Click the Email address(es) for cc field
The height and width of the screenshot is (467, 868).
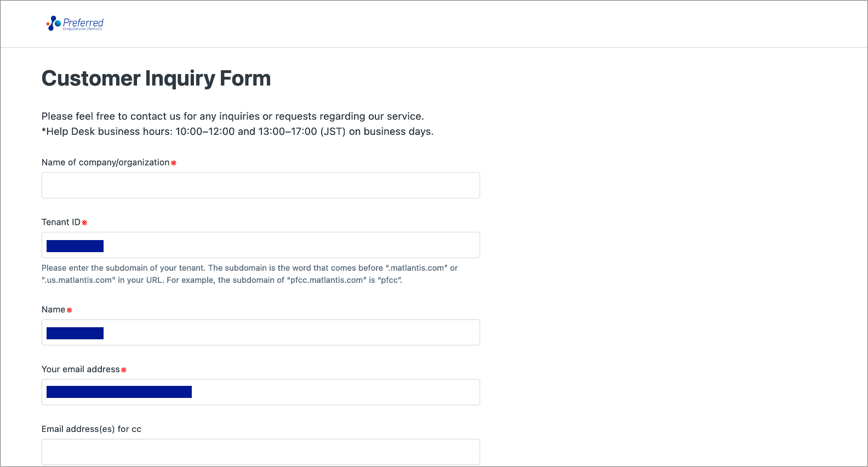[x=260, y=452]
